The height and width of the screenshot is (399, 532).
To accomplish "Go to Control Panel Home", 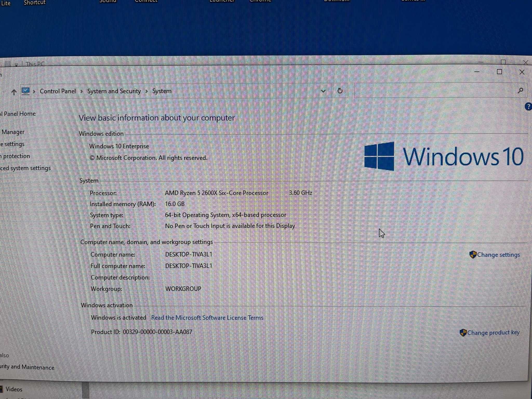I will [18, 114].
